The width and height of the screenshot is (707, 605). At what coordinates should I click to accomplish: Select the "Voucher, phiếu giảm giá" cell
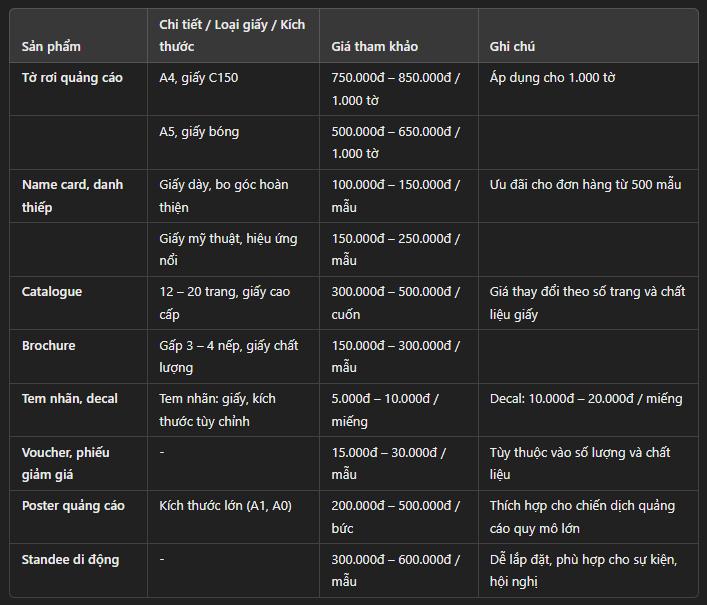point(65,463)
